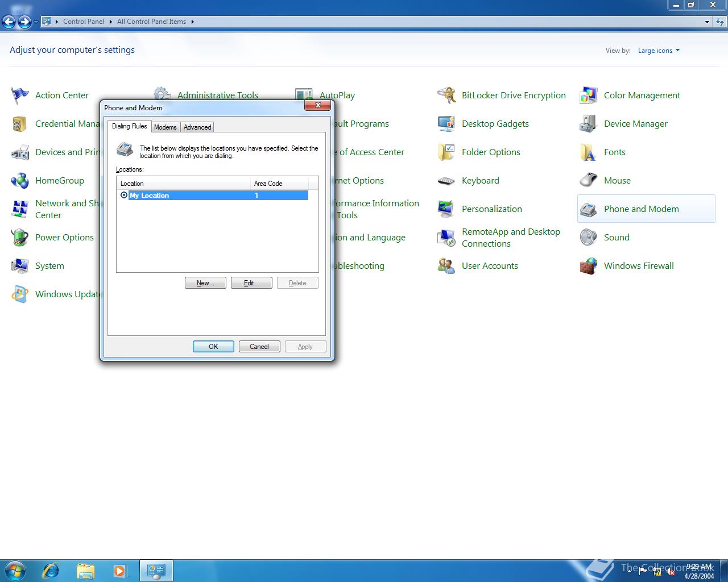
Task: Open the Default Programs link
Action: tap(362, 124)
